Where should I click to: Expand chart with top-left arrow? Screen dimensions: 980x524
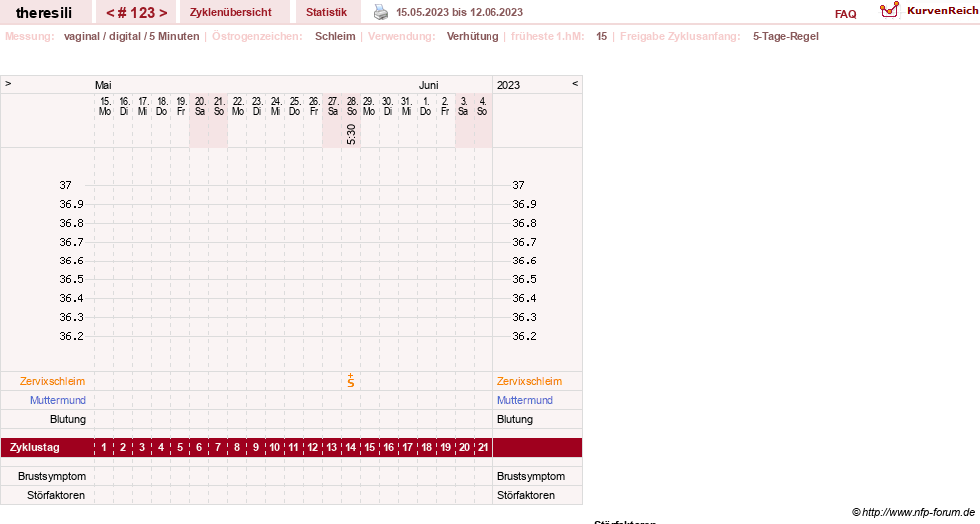click(8, 83)
